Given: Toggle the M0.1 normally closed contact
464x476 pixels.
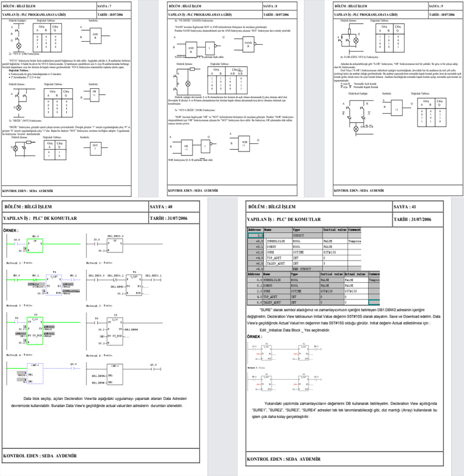Looking at the screenshot, I should [34, 279].
